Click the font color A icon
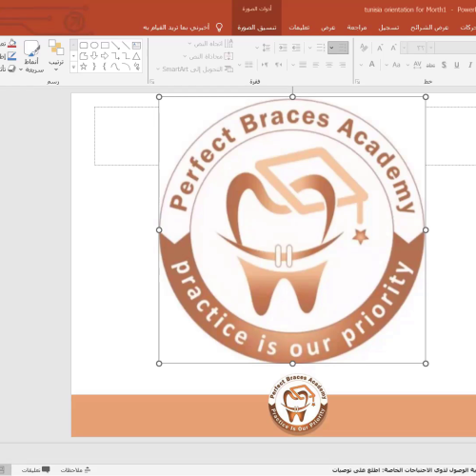Viewport: 476px width, 476px height. click(372, 65)
